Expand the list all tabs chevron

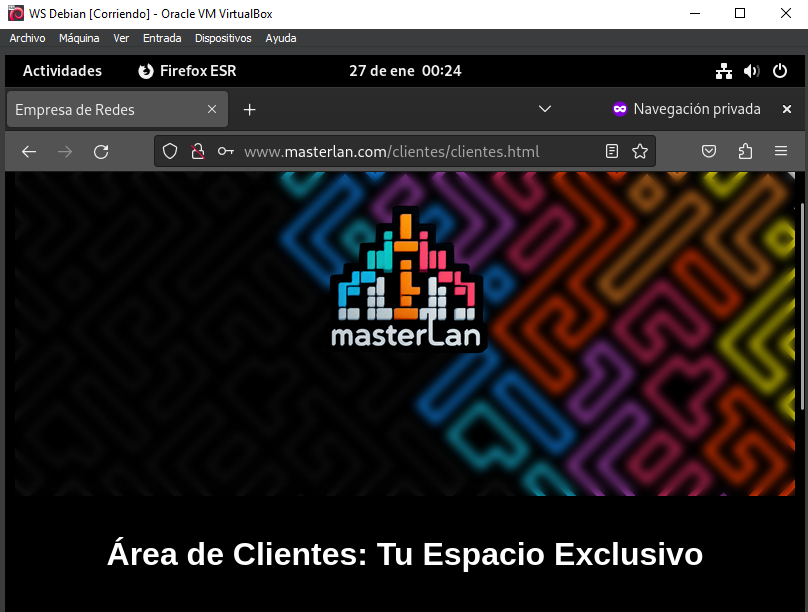tap(545, 109)
